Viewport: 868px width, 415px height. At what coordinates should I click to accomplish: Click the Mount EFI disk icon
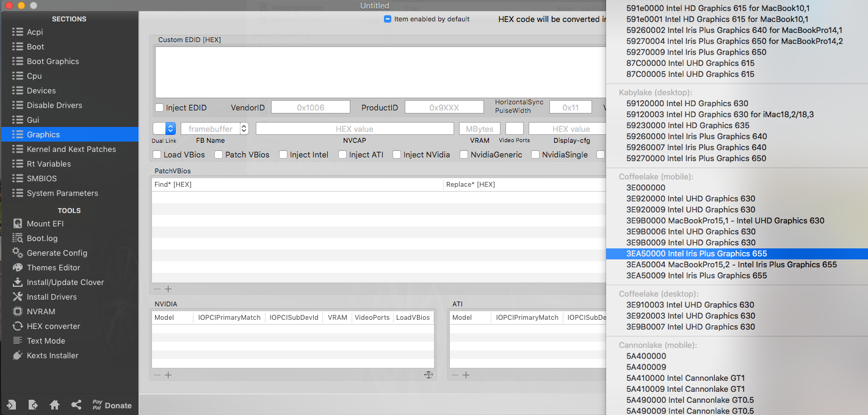coord(17,223)
